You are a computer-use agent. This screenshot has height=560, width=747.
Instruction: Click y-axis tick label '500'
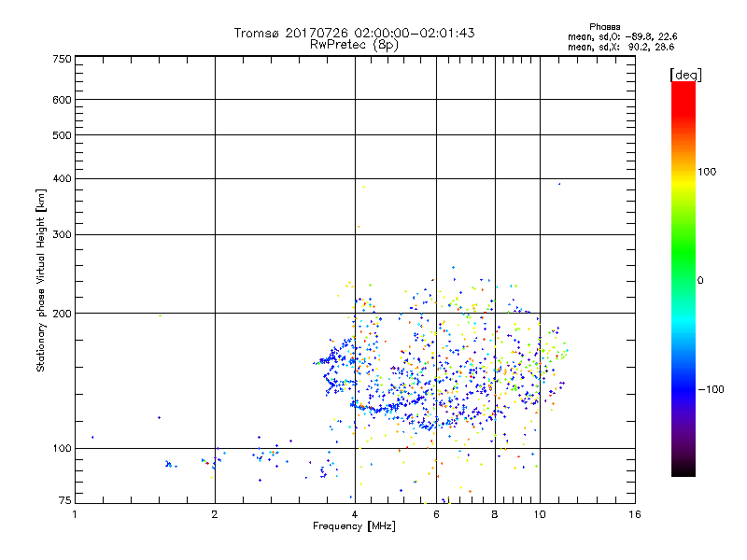[x=63, y=135]
